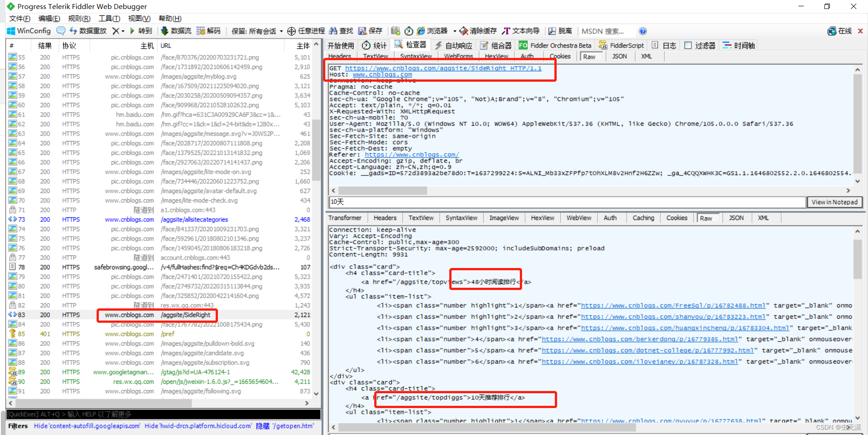Click the '/getopen.htm' filter link

tap(293, 426)
